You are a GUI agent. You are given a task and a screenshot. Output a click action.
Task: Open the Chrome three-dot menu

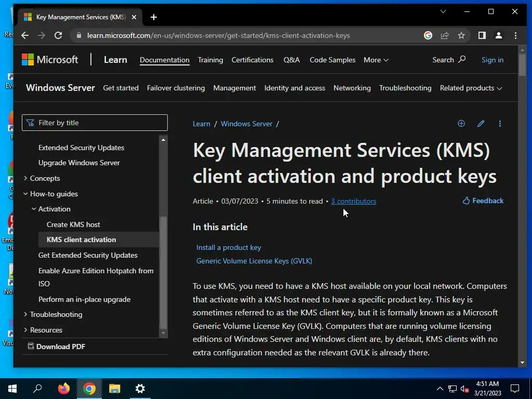click(515, 35)
